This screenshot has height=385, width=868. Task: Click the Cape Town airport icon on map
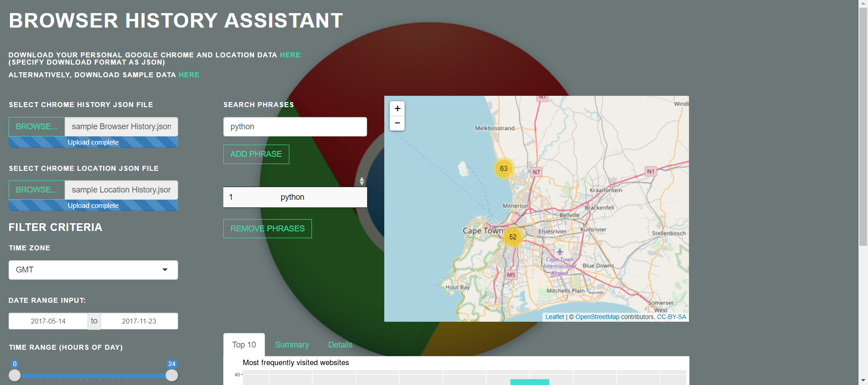point(560,251)
